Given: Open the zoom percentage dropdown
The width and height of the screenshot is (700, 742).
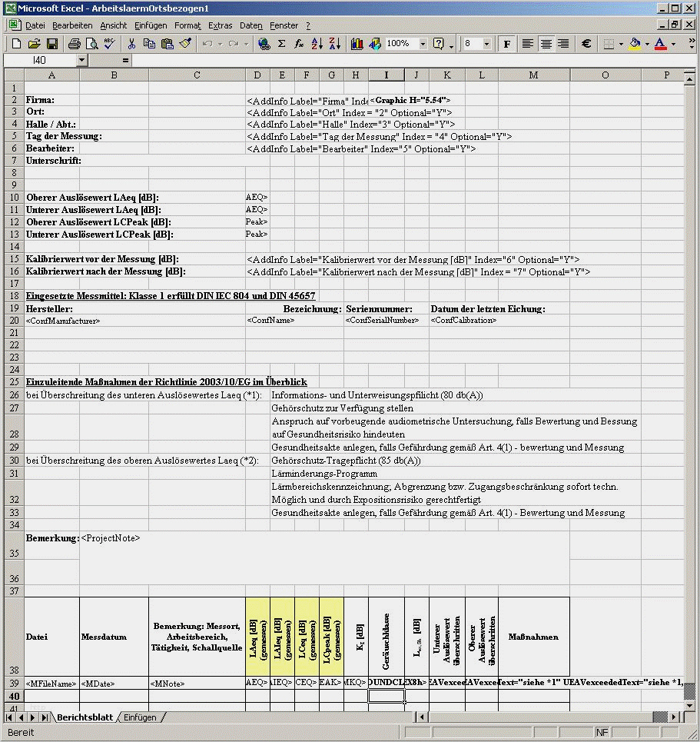Looking at the screenshot, I should click(x=423, y=44).
